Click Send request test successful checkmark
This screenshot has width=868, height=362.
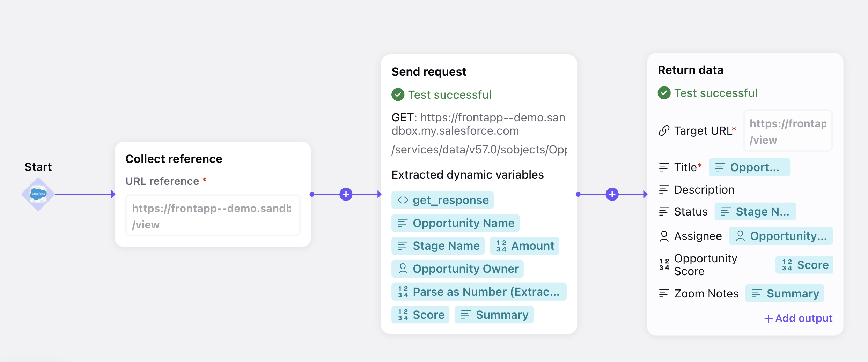pos(398,95)
